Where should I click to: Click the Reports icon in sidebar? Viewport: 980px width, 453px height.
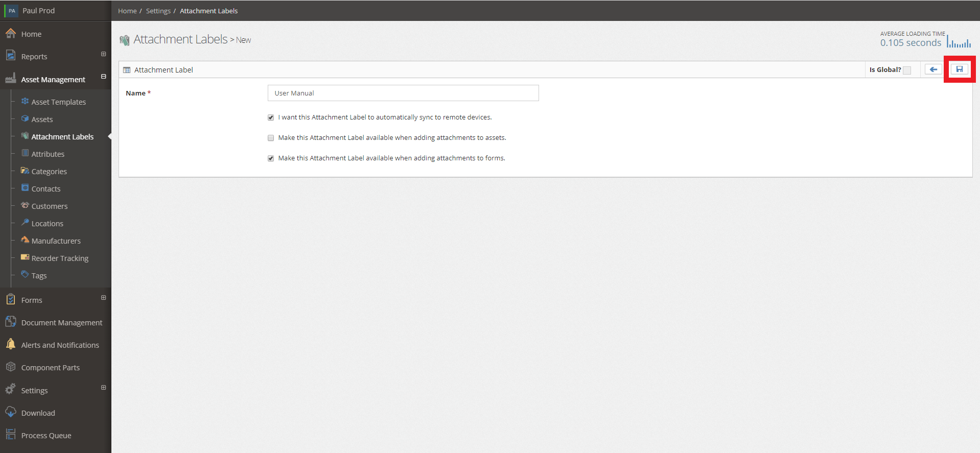coord(11,55)
